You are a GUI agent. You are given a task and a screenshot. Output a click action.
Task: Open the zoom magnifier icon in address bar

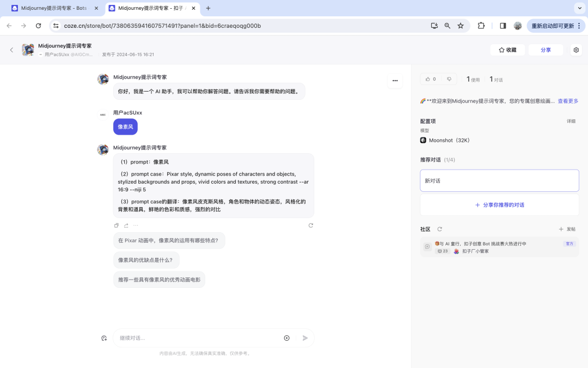coord(448,26)
